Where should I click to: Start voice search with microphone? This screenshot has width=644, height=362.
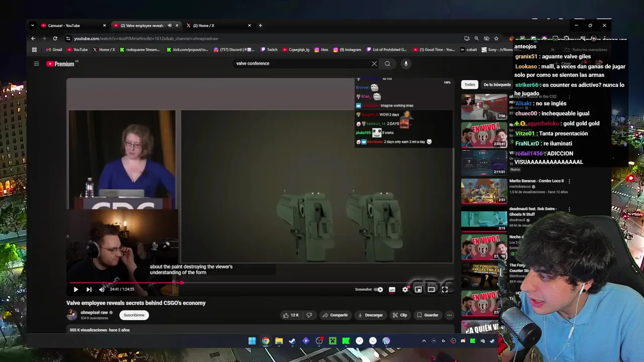[x=406, y=63]
